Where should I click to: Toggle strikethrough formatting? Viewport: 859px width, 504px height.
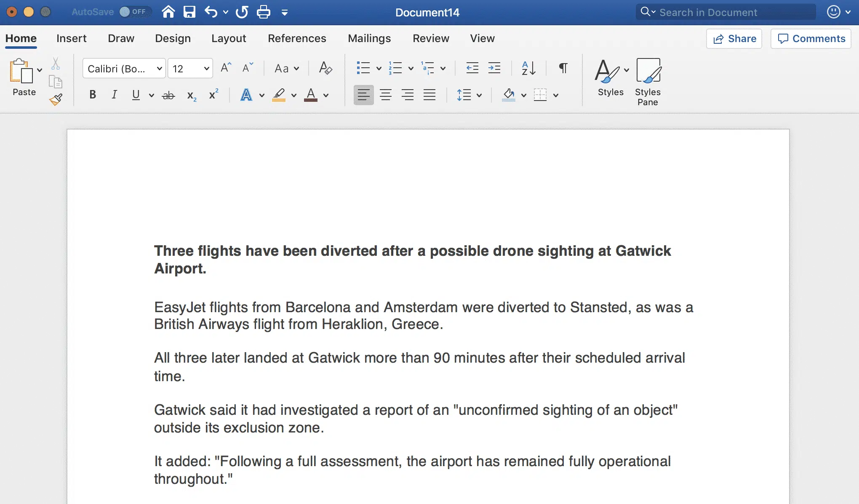click(x=168, y=95)
